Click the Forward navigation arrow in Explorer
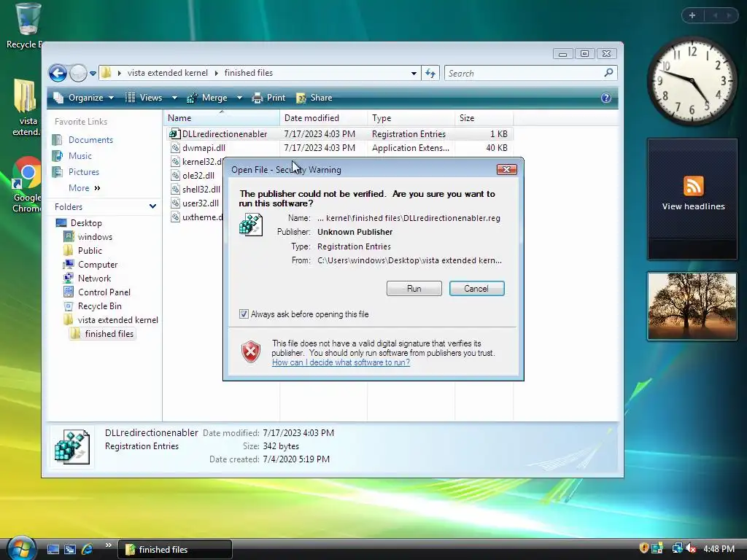747x560 pixels. click(78, 74)
